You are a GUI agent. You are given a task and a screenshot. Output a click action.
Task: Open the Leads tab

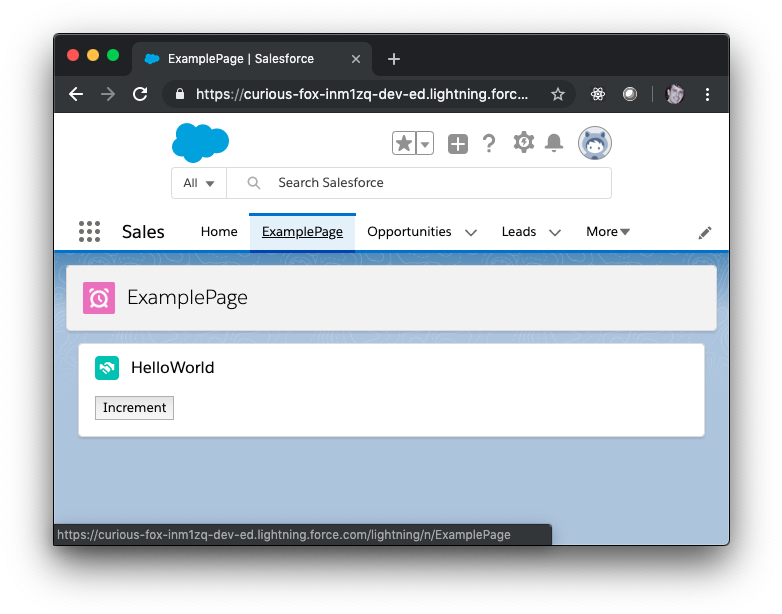[519, 232]
